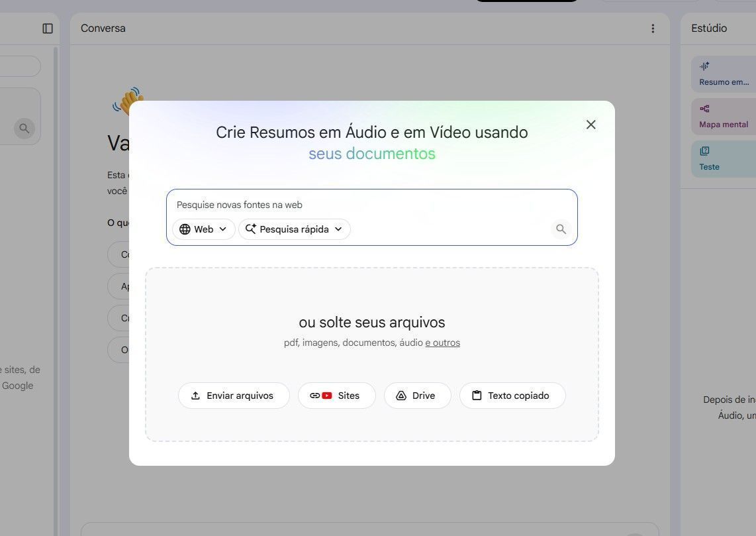Collapse the left sources panel icon
This screenshot has height=536, width=756.
(x=48, y=28)
